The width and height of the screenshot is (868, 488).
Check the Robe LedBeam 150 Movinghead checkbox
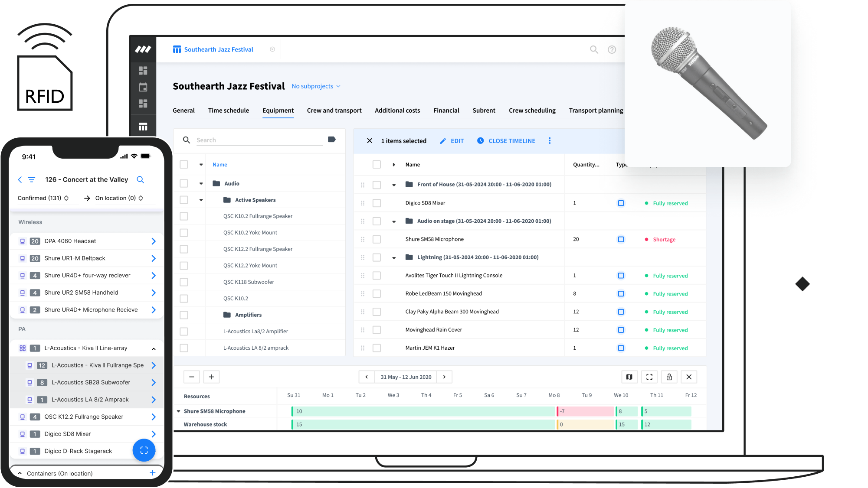coord(377,293)
